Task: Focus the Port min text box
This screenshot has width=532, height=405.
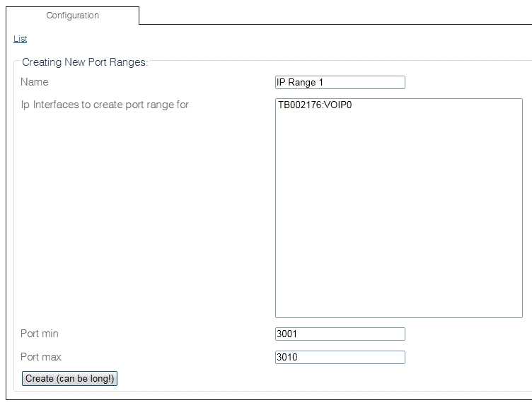Action: [x=340, y=334]
